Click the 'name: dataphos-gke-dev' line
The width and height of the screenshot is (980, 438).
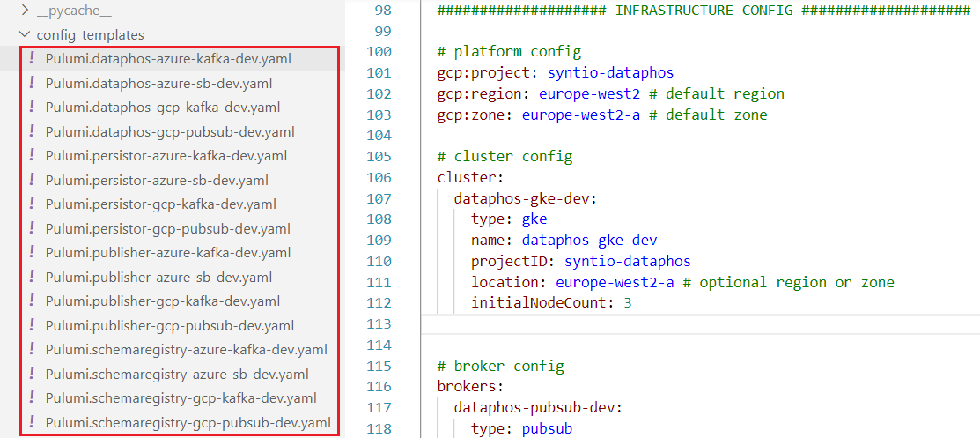pyautogui.click(x=564, y=241)
